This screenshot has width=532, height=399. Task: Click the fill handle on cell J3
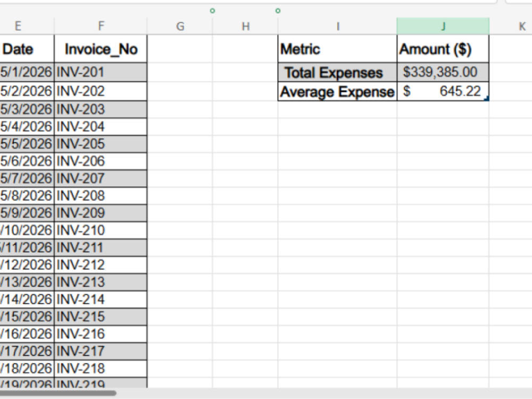[x=487, y=99]
